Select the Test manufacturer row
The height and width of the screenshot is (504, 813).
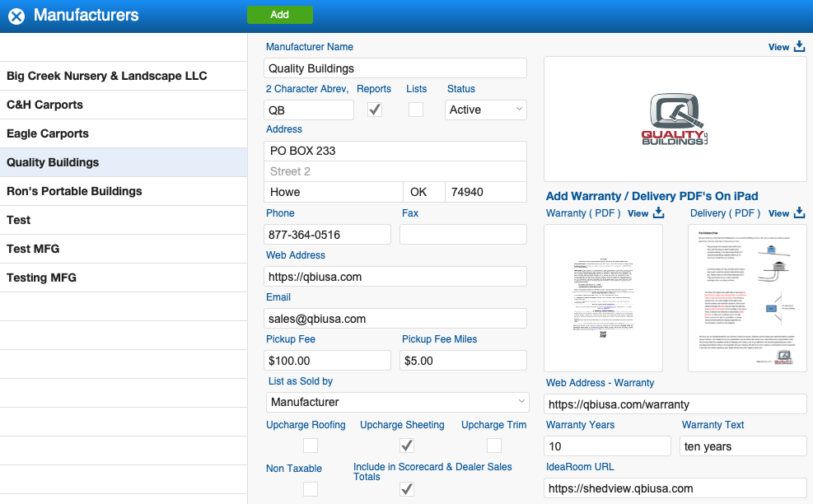point(124,220)
